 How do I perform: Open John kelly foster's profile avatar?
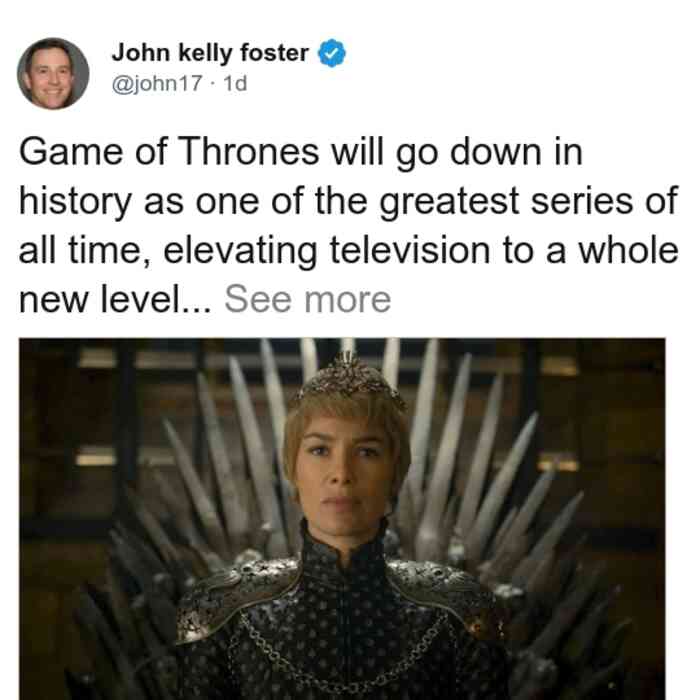pos(53,74)
